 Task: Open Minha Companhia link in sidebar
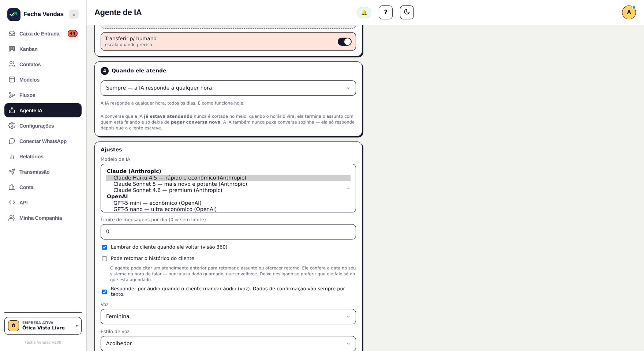click(43, 218)
